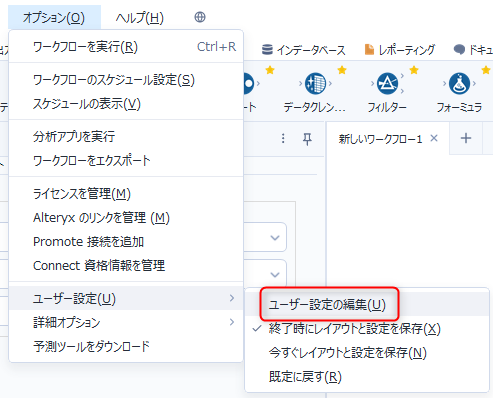Open ライセンスを管理(M)

tap(126, 194)
